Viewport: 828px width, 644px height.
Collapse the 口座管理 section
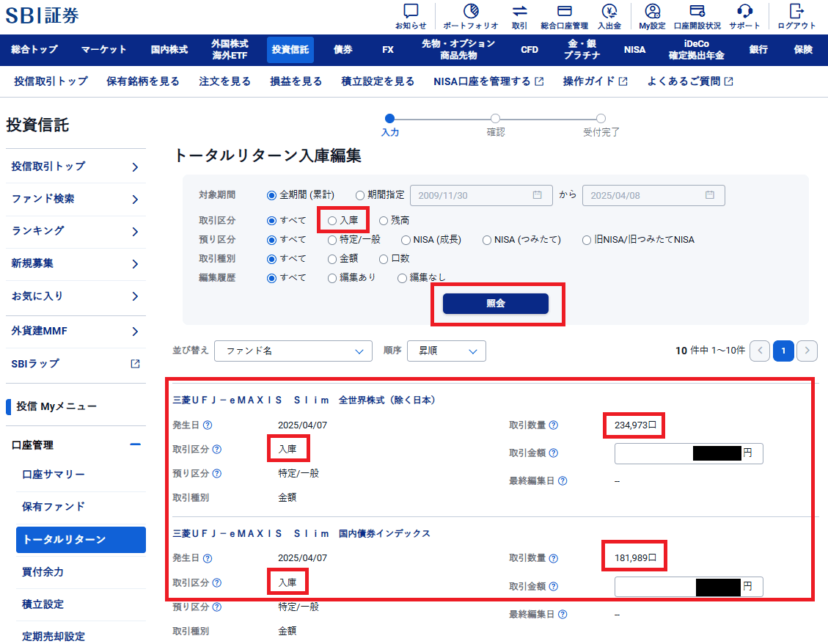tap(135, 444)
